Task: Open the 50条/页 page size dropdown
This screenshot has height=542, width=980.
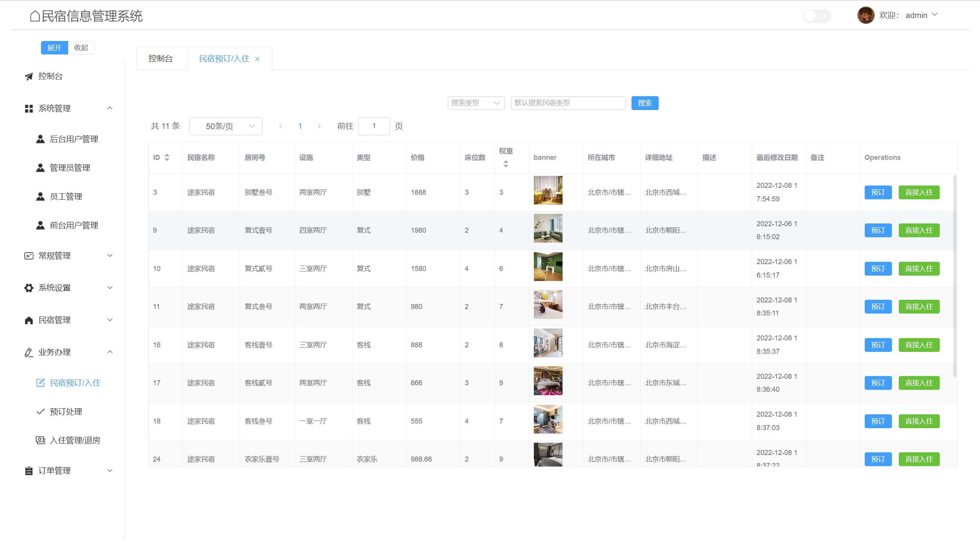Action: click(226, 126)
